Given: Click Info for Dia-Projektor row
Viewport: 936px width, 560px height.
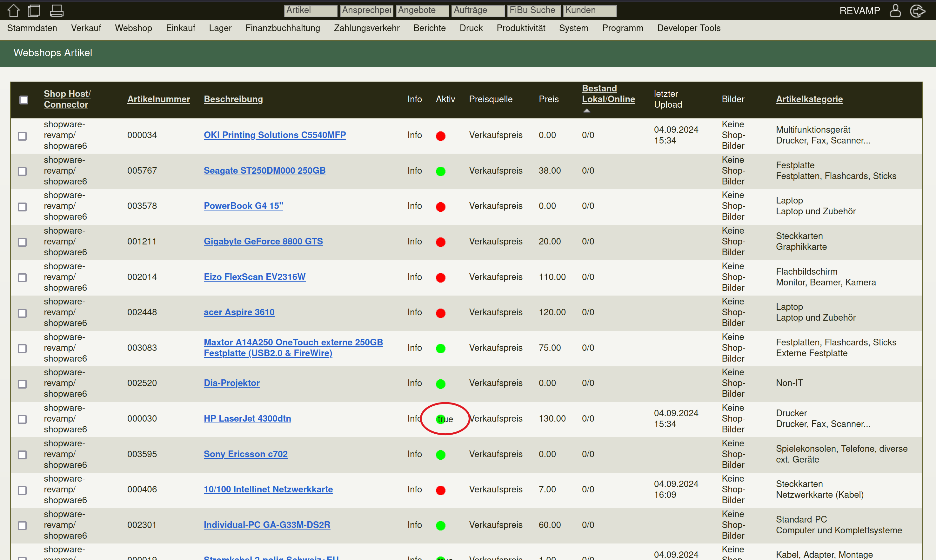Looking at the screenshot, I should coord(414,383).
